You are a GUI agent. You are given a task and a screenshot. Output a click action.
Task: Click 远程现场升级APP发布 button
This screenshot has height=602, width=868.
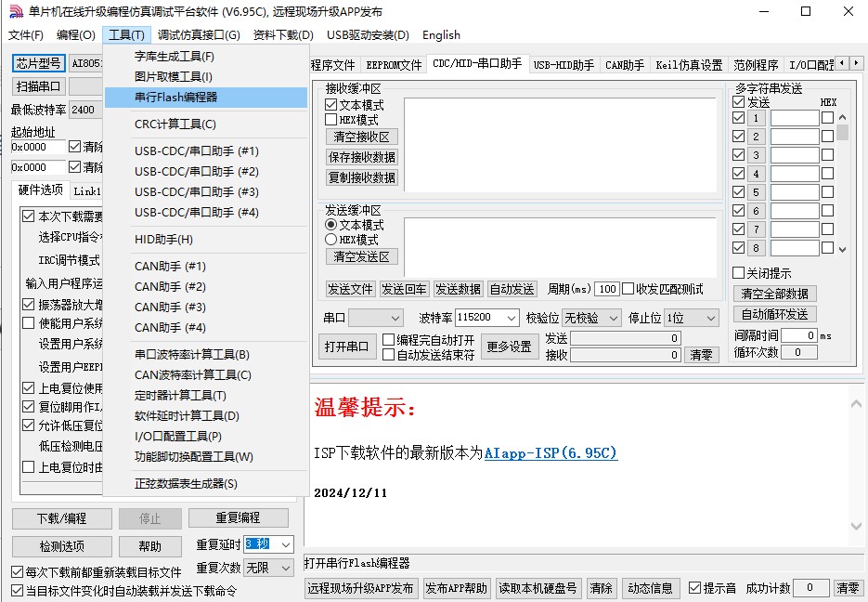coord(361,588)
